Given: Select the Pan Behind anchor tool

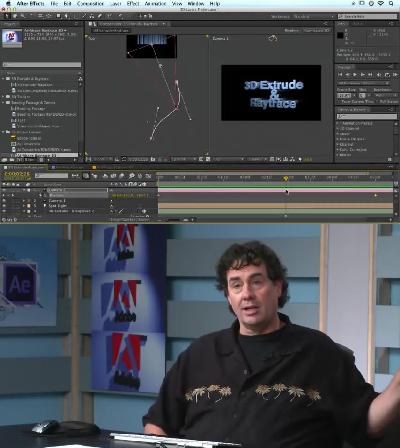Looking at the screenshot, I should [49, 16].
